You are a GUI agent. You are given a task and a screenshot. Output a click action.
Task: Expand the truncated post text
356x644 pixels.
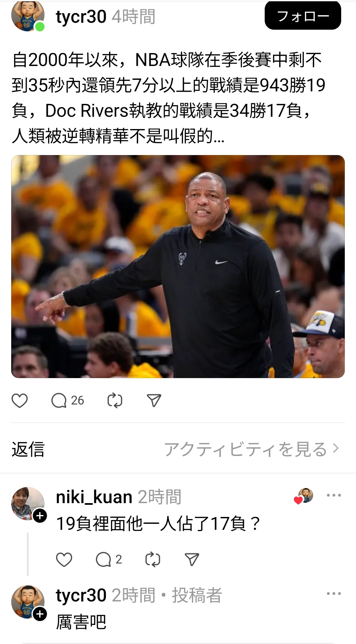219,136
